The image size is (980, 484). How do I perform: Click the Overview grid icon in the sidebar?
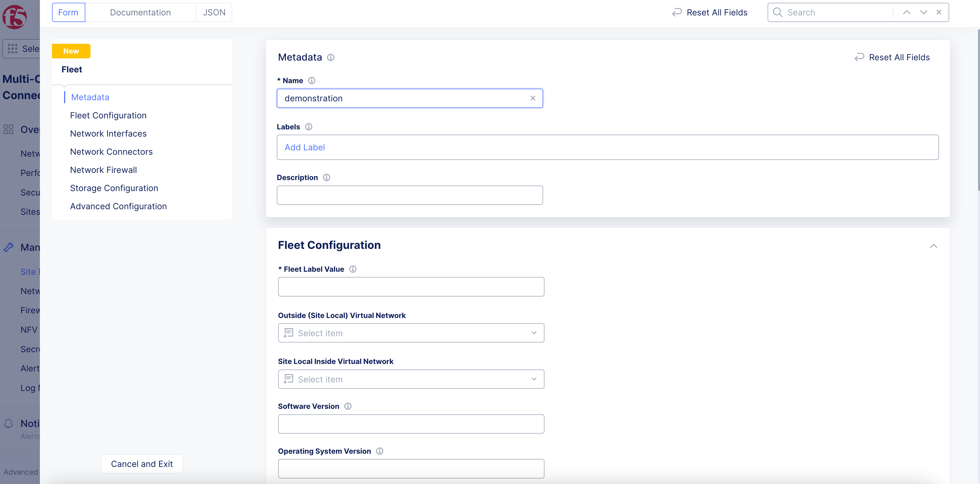tap(8, 129)
